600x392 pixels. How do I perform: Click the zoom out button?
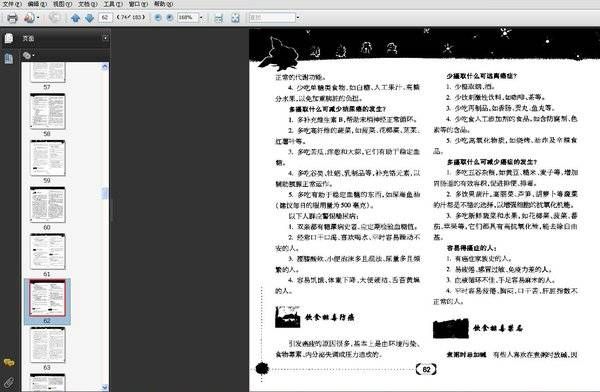coord(158,18)
